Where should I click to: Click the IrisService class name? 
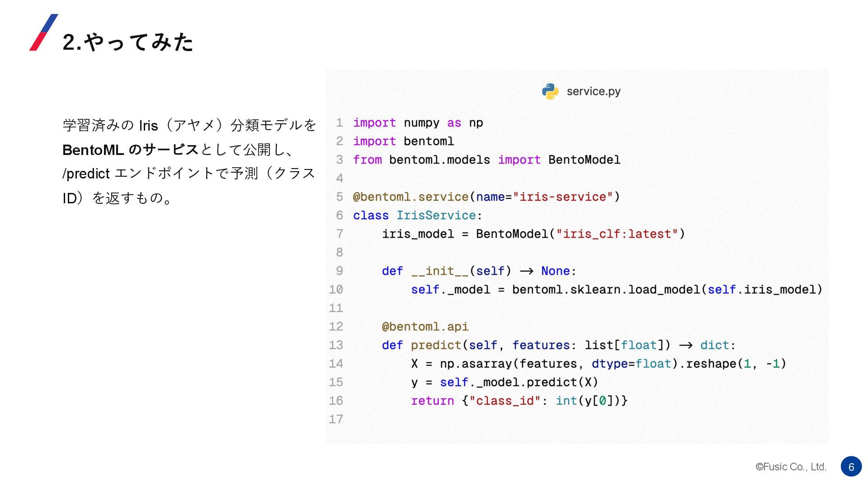click(436, 216)
